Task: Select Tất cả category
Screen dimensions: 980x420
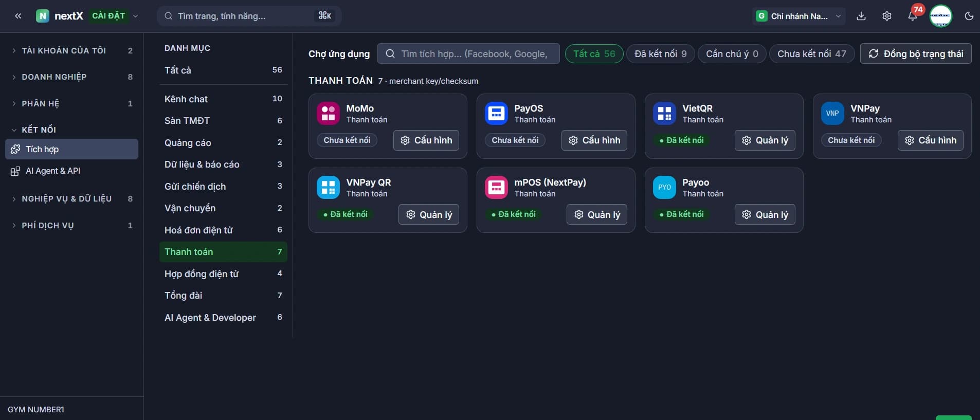Action: point(223,70)
